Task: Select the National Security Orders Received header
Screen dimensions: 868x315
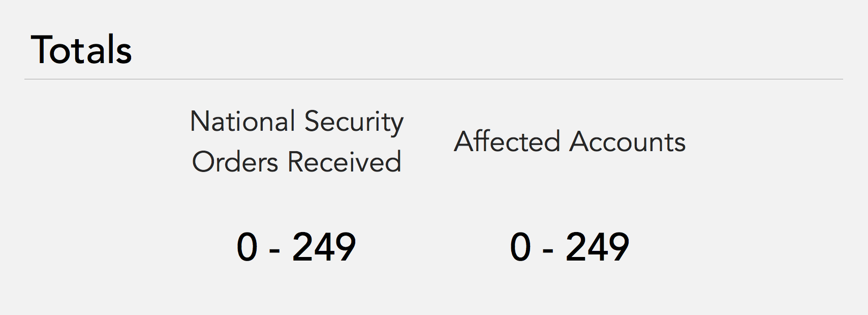Action: click(297, 142)
